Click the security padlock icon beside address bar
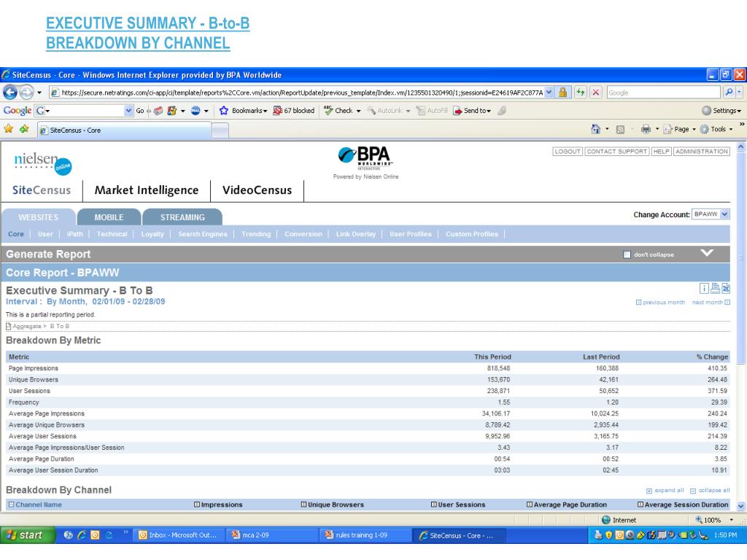Screen dimensions: 747x560 click(562, 93)
